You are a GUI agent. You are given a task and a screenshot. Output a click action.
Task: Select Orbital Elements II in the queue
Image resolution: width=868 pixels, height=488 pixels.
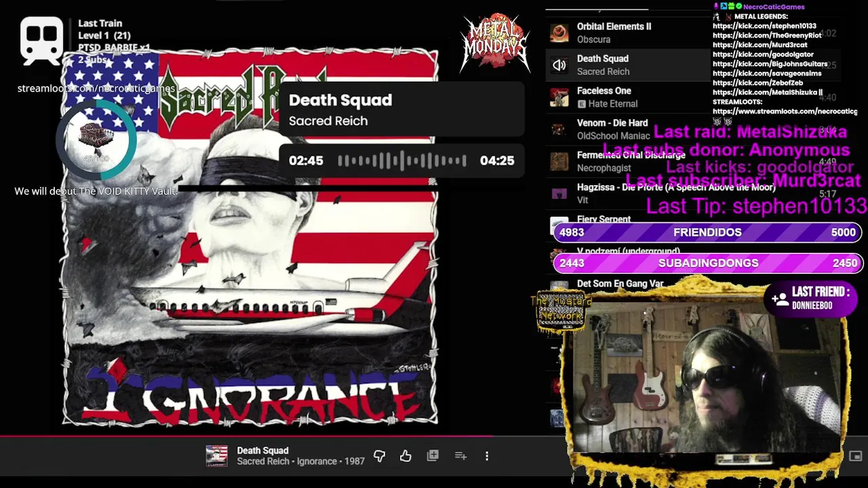click(614, 26)
